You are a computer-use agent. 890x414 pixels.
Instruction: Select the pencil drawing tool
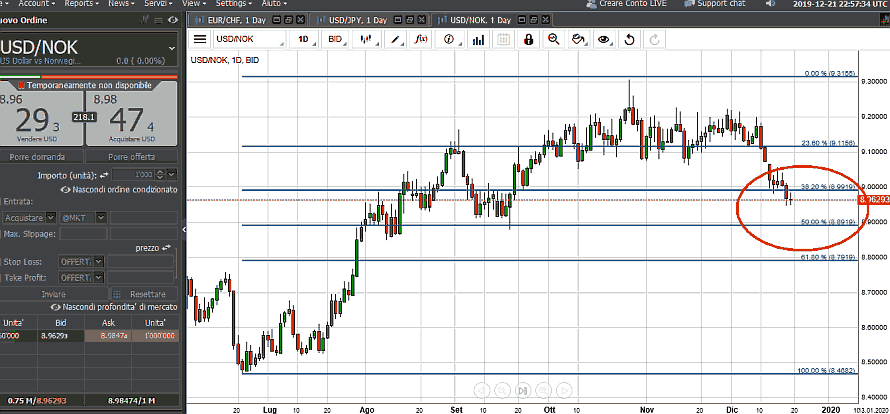pos(396,39)
